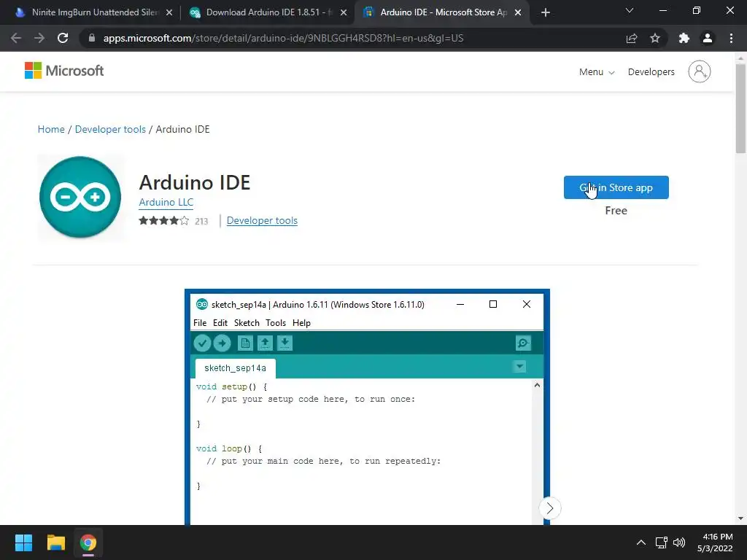This screenshot has width=747, height=560.
Task: Open File Explorer from the taskbar
Action: (55, 542)
